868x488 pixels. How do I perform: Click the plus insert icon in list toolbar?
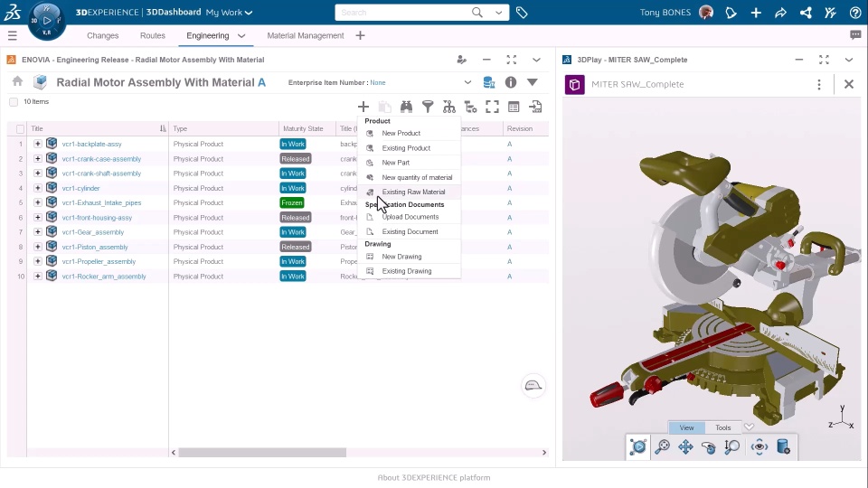pyautogui.click(x=363, y=107)
